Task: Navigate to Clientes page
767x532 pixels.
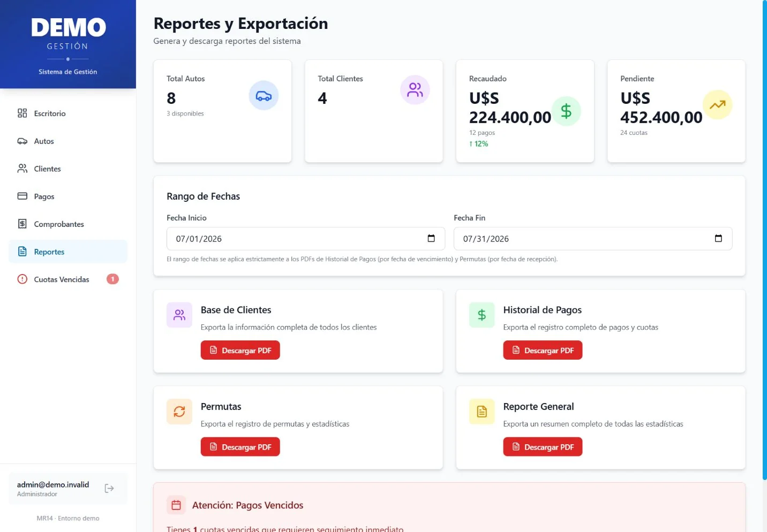Action: 68,169
